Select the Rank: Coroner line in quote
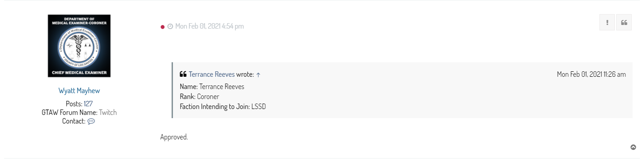644x164 pixels. click(199, 97)
